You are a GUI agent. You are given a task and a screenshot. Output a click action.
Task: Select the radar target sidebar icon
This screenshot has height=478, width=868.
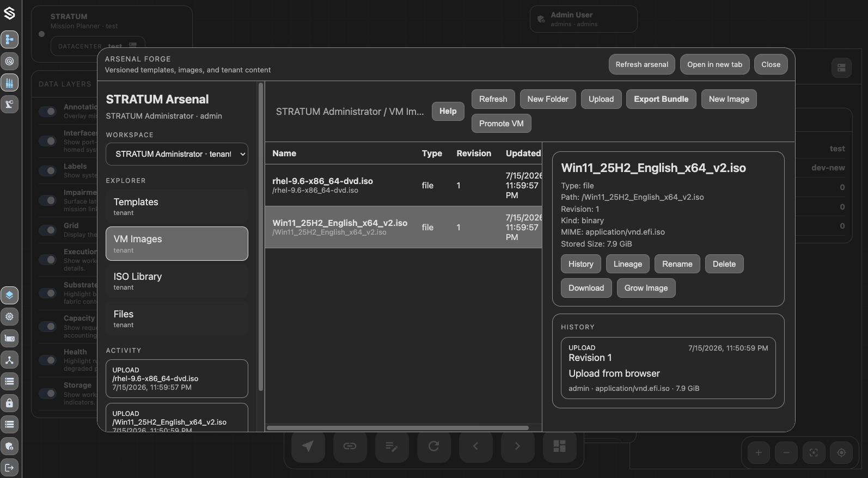[x=9, y=61]
